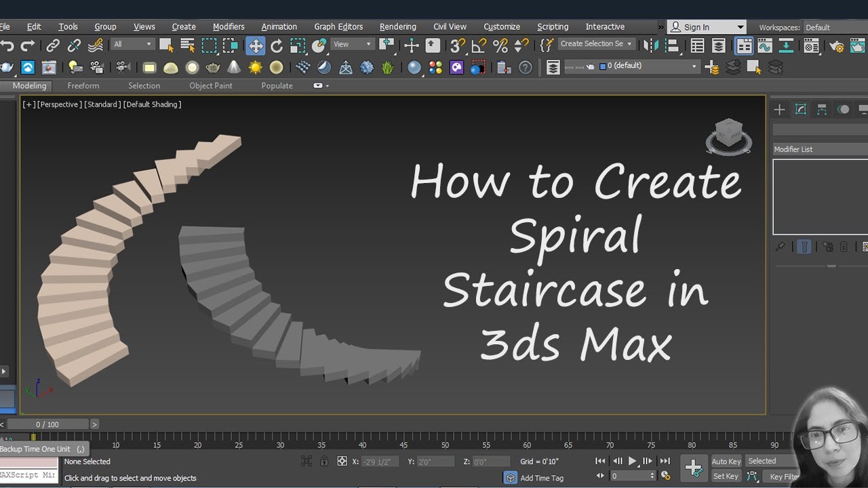The height and width of the screenshot is (488, 868).
Task: Open the Graph Editors menu
Action: pyautogui.click(x=338, y=26)
